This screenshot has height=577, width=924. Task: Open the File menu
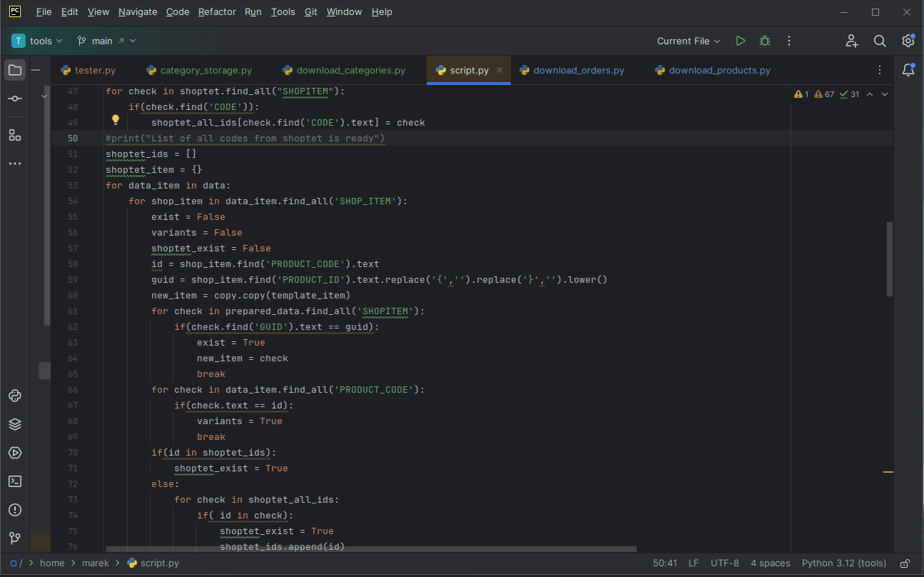(44, 12)
